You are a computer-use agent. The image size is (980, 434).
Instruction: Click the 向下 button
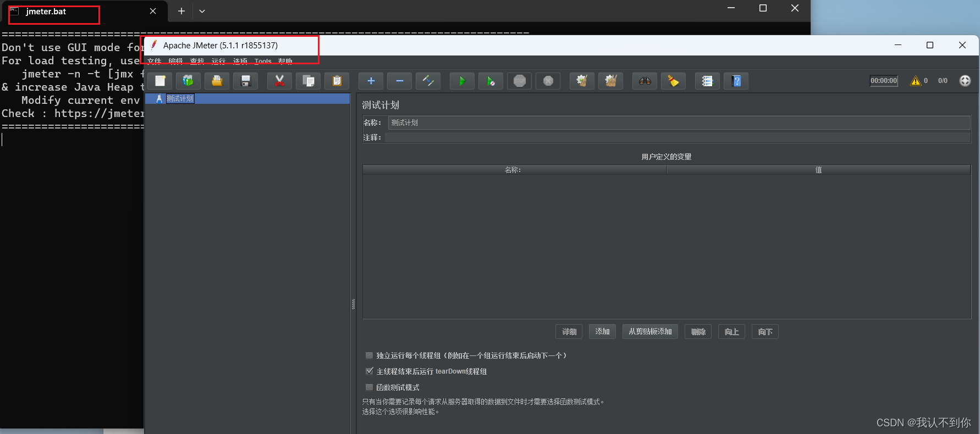pos(765,332)
